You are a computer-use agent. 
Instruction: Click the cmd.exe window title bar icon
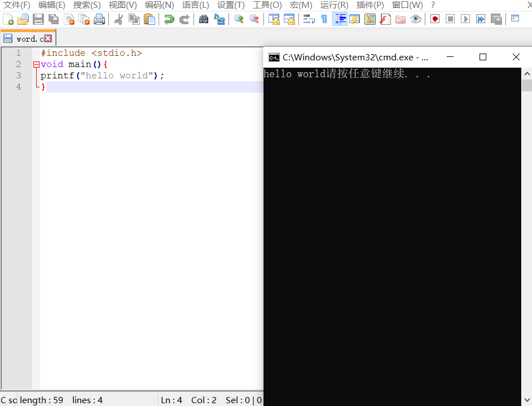[x=274, y=58]
